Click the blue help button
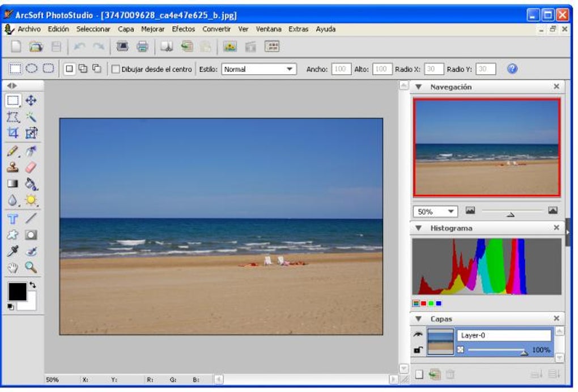This screenshot has width=578, height=392. pos(512,69)
